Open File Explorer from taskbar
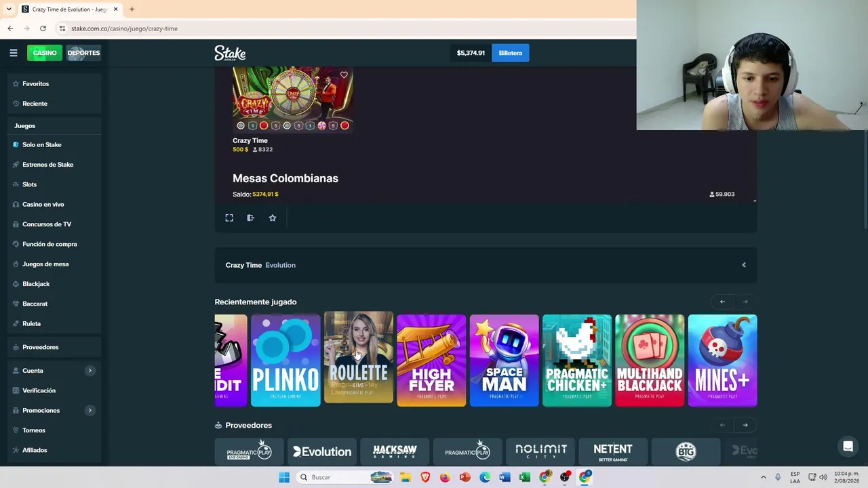868x488 pixels. click(406, 477)
